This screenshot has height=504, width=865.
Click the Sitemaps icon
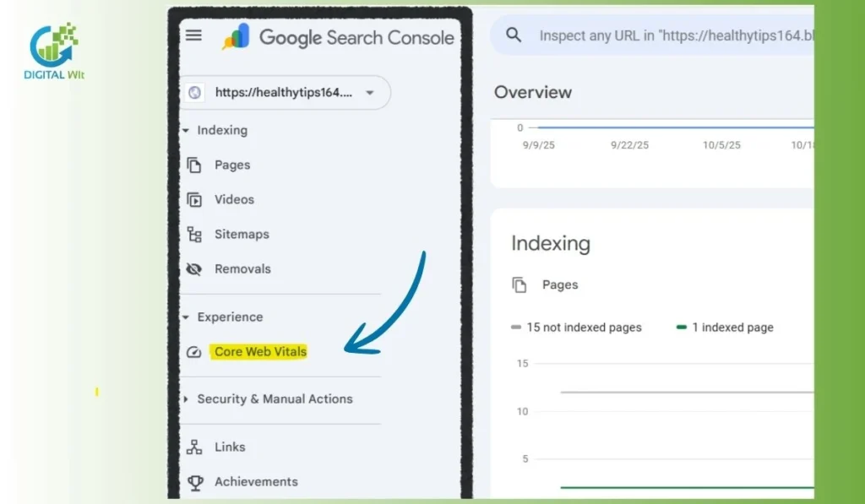(194, 234)
